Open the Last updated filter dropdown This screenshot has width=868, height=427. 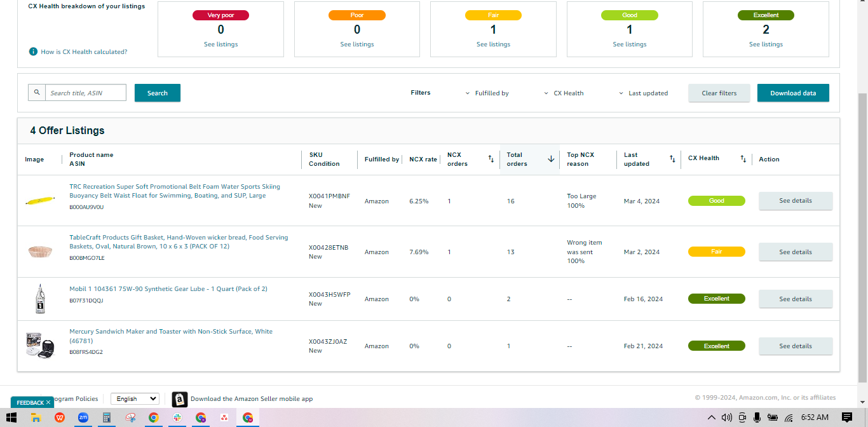click(644, 93)
